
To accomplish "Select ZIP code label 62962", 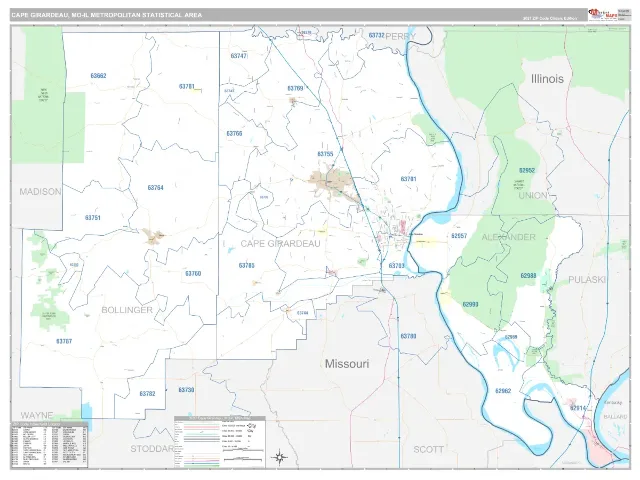I will pos(503,391).
